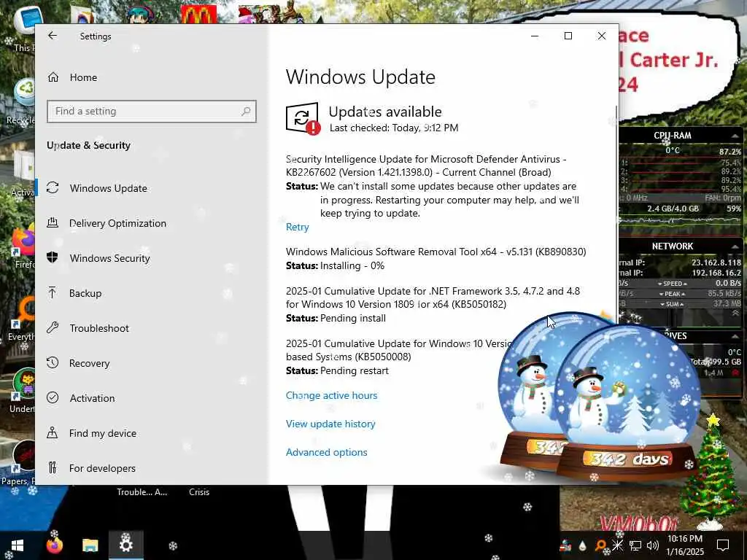Click Retry for the Defender update

(298, 227)
